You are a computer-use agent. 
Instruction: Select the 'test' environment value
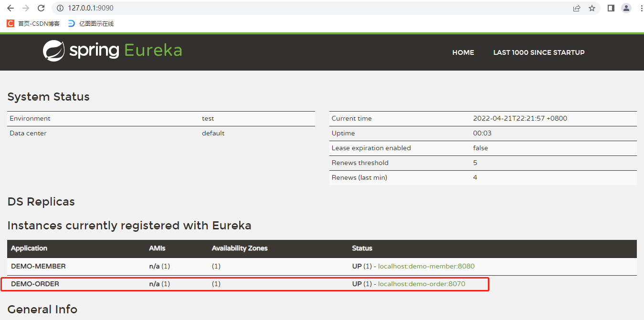(x=208, y=118)
